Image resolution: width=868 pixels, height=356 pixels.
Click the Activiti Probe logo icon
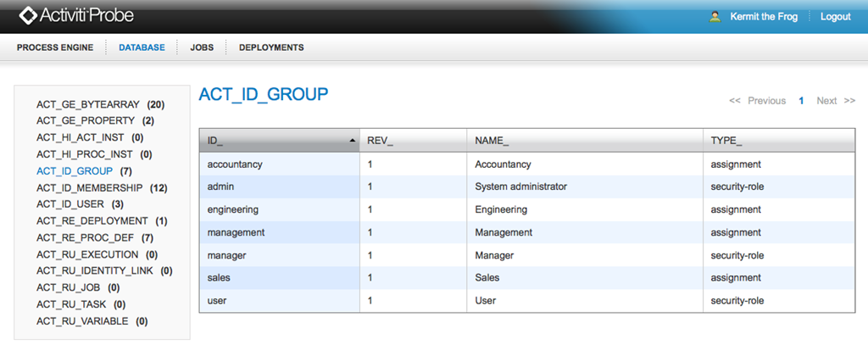pyautogui.click(x=27, y=15)
